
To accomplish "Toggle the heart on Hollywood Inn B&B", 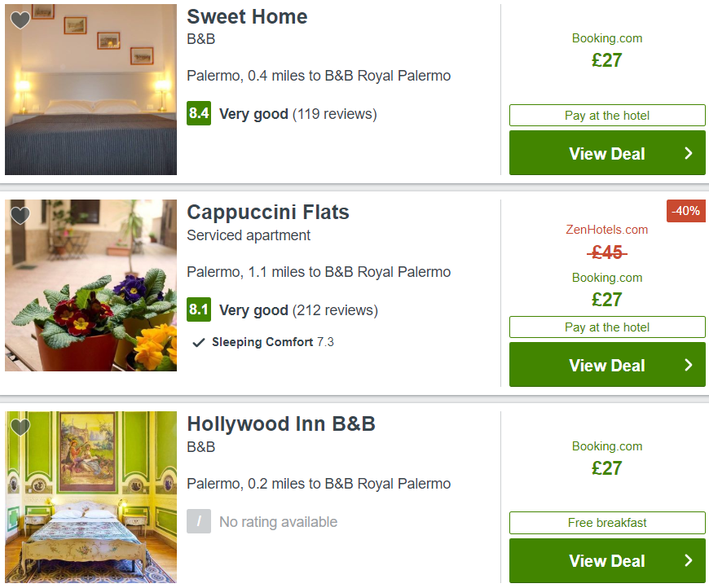I will pos(20,427).
